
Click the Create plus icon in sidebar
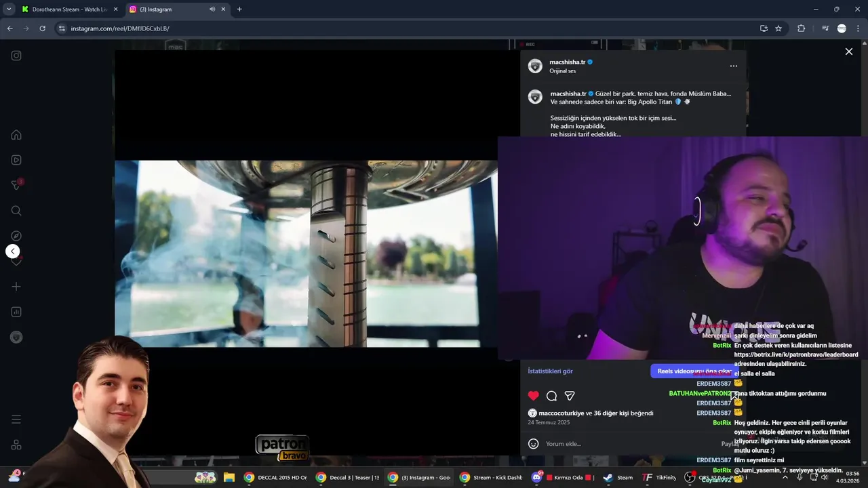coord(16,287)
